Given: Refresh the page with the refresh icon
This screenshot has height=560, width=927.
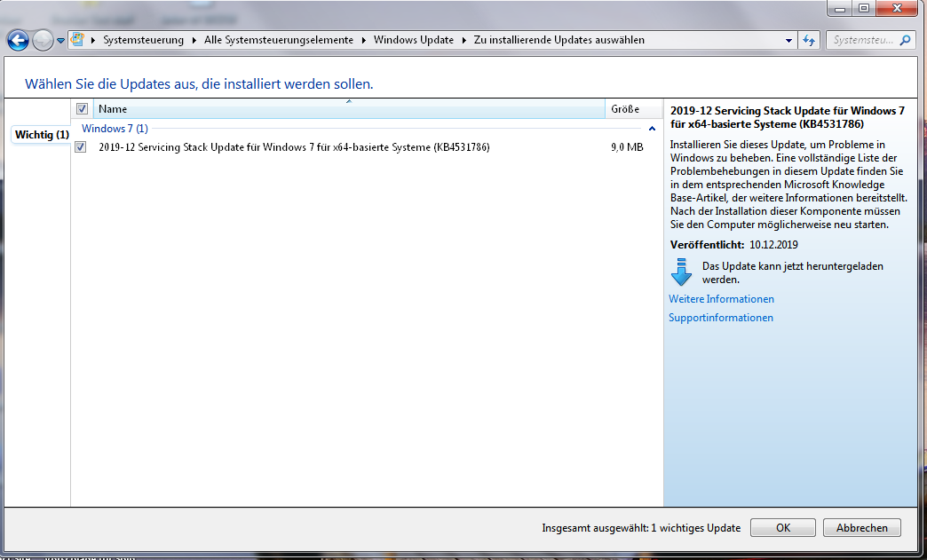Looking at the screenshot, I should tap(810, 40).
